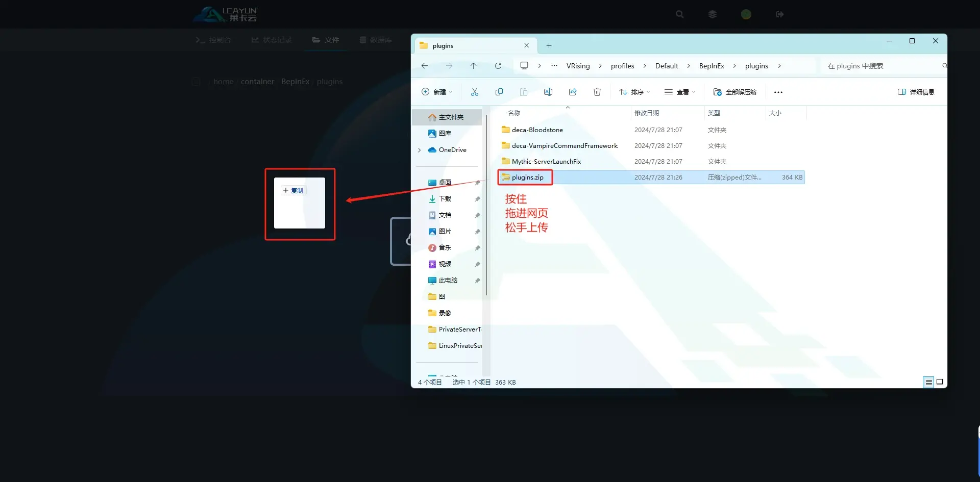The height and width of the screenshot is (482, 980).
Task: Refresh the plugins folder view
Action: pos(498,66)
